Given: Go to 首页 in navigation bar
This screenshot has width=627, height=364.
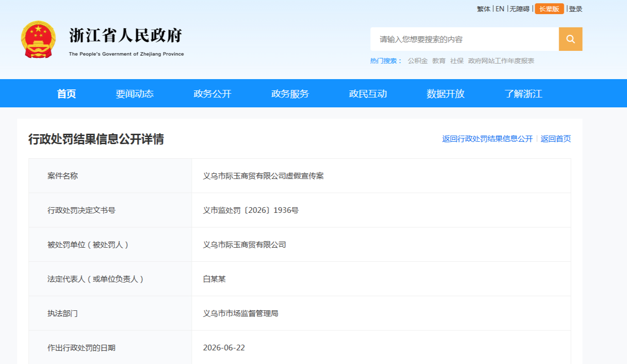Looking at the screenshot, I should (x=66, y=94).
